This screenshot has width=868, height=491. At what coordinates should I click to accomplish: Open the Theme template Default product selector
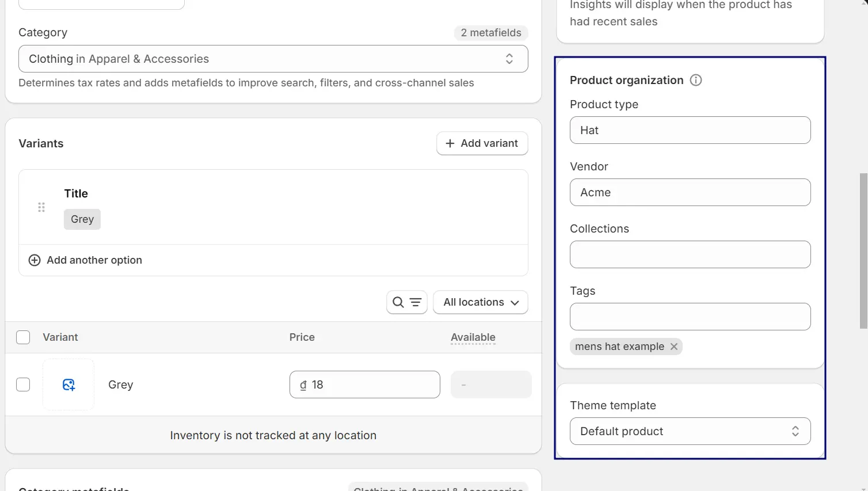click(690, 431)
